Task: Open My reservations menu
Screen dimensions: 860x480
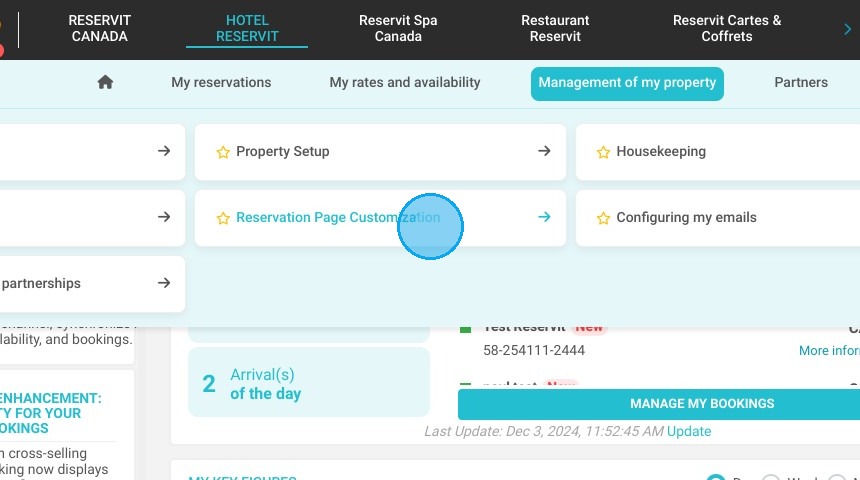Action: point(221,82)
